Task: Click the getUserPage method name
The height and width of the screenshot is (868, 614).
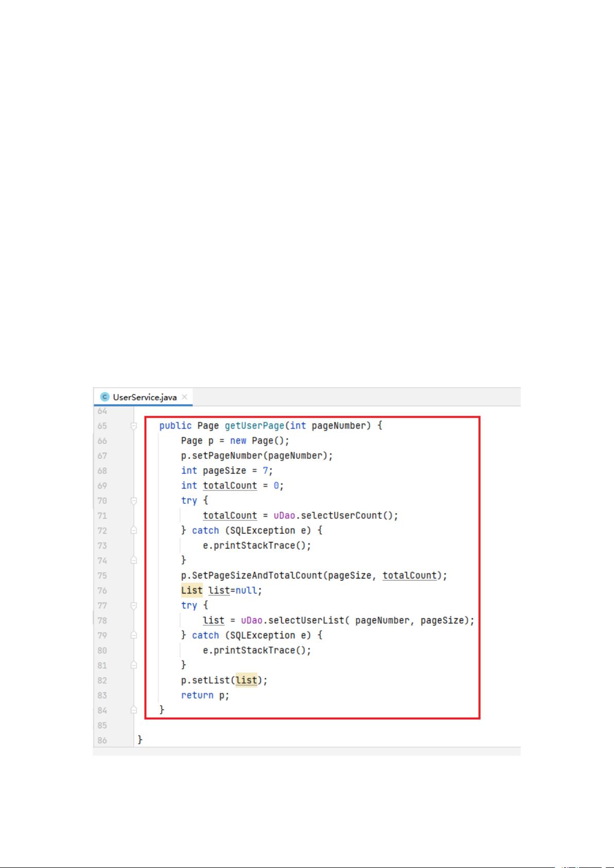Action: coord(254,426)
